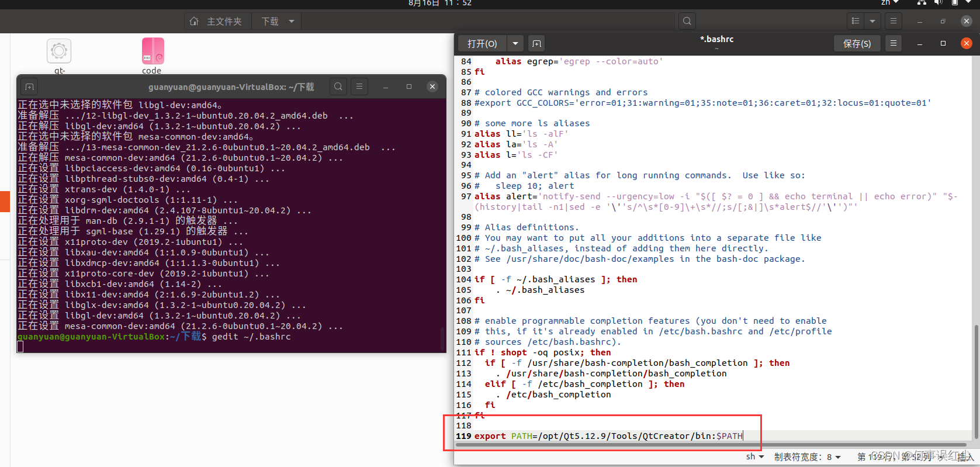The width and height of the screenshot is (980, 467).
Task: Open the 下载 folder path dropdown
Action: pyautogui.click(x=277, y=22)
